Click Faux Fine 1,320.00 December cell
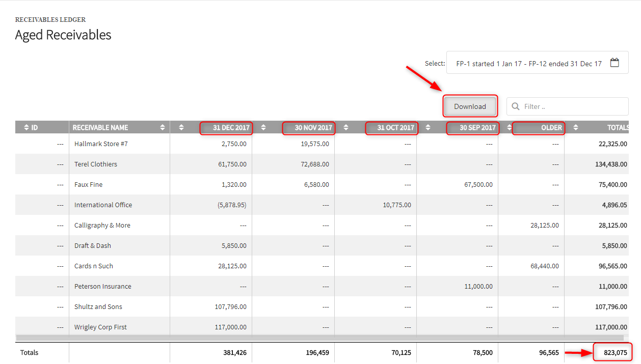This screenshot has height=364, width=641. [234, 184]
